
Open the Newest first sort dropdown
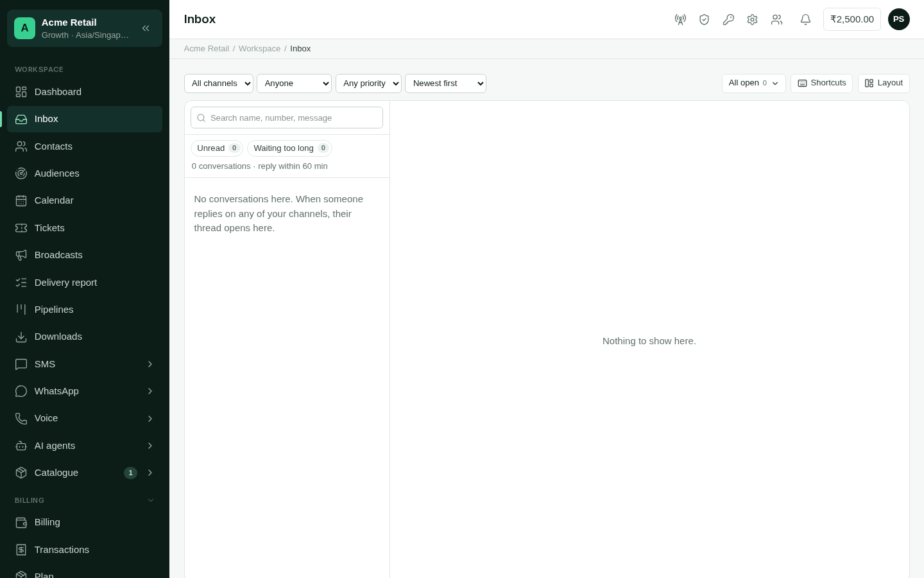click(445, 83)
